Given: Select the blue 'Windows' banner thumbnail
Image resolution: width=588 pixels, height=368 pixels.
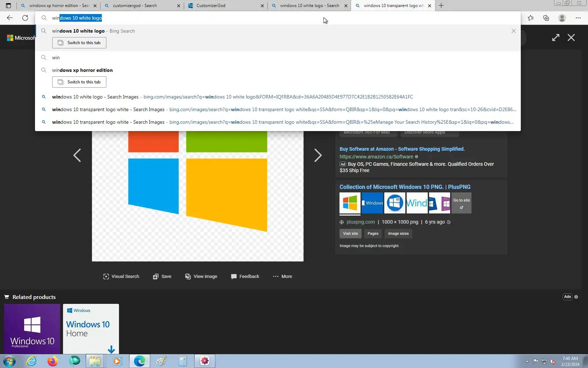Looking at the screenshot, I should click(x=372, y=203).
